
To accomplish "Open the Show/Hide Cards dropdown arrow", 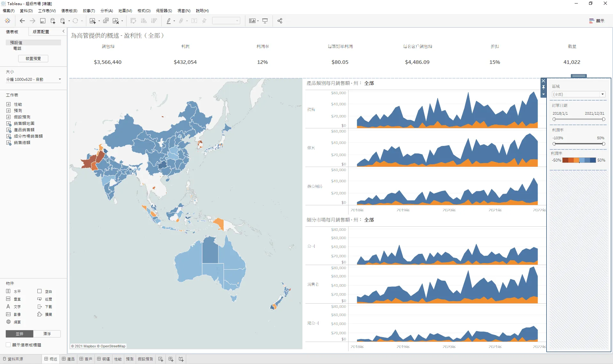I will pyautogui.click(x=258, y=21).
